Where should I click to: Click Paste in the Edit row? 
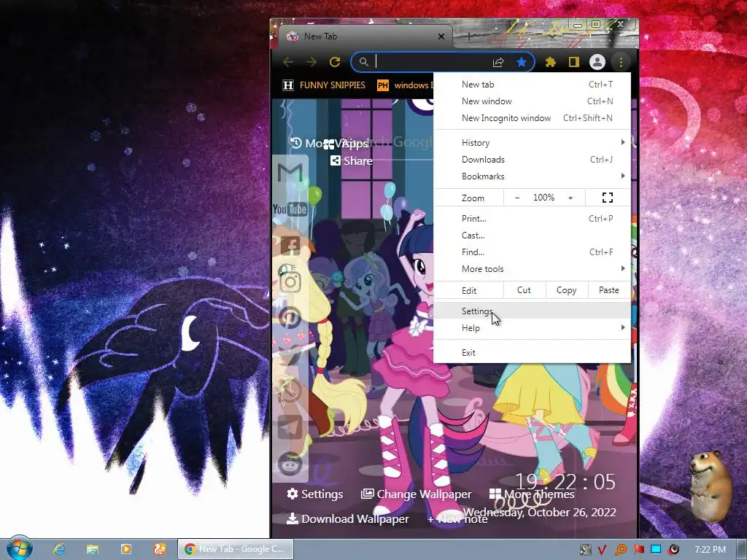[x=609, y=290]
